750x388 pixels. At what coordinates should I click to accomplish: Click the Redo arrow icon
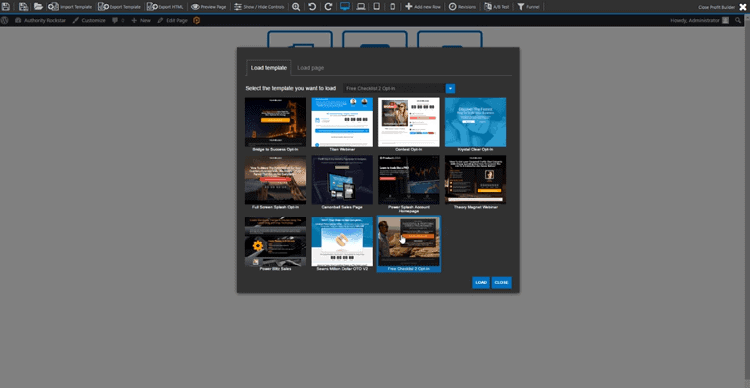(328, 7)
